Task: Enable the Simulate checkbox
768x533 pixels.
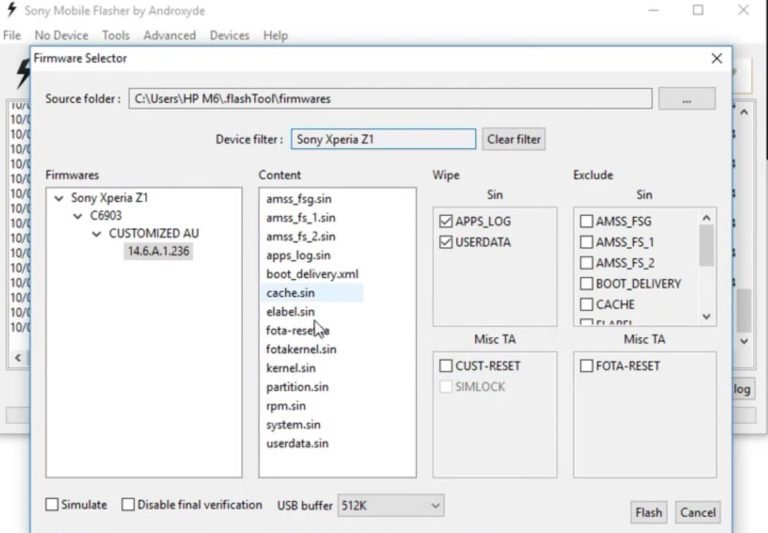Action: pos(52,505)
